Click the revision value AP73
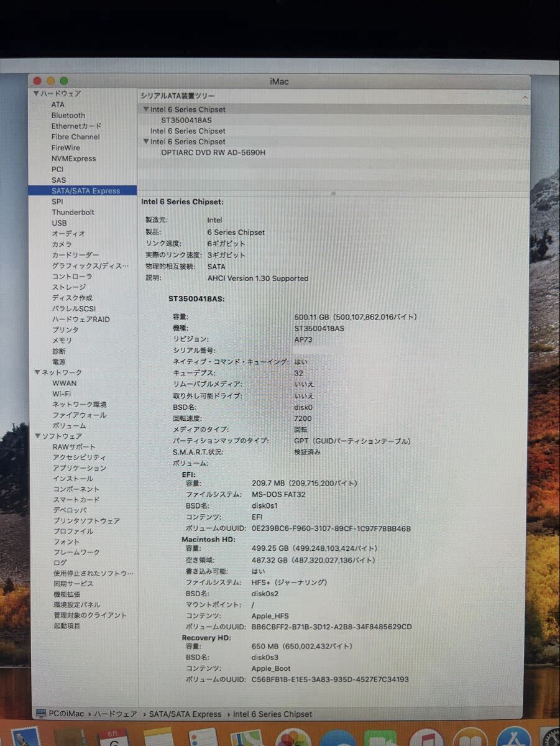Viewport: 560px width, 746px height. click(x=303, y=339)
